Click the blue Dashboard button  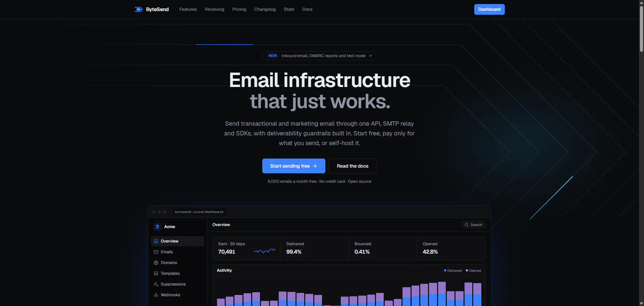489,9
